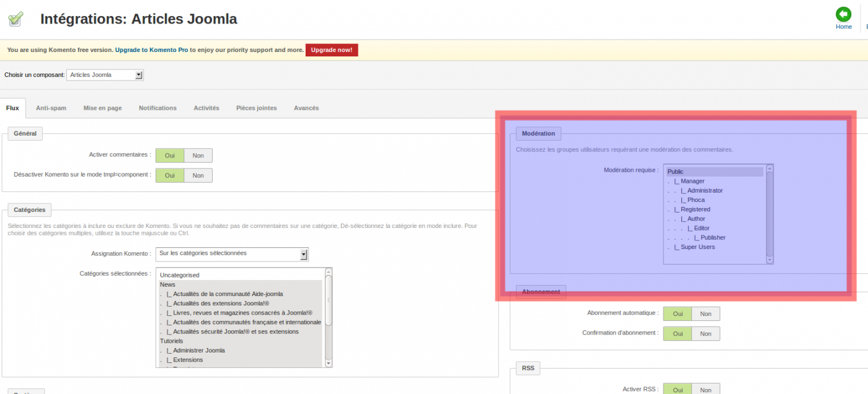The width and height of the screenshot is (868, 394).
Task: Open the Mise en page tab
Action: click(x=102, y=108)
